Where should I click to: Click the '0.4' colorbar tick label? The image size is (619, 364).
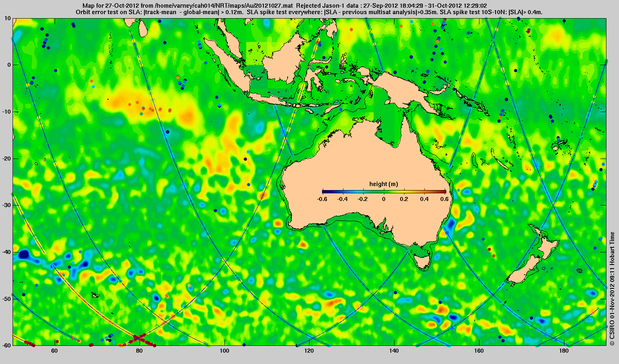424,199
